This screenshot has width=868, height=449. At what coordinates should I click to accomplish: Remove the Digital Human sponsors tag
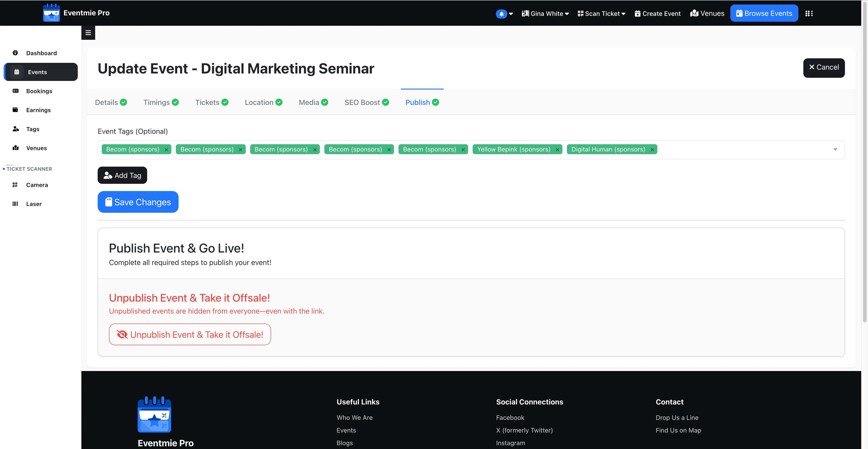652,150
